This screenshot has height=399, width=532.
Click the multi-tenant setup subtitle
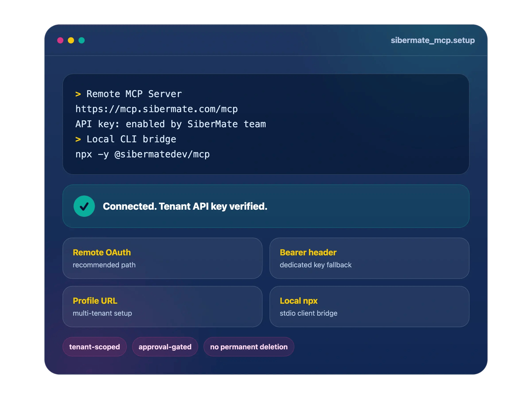click(x=102, y=313)
